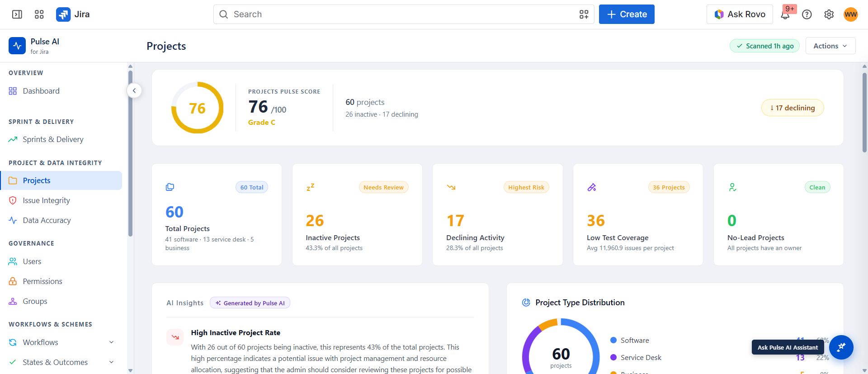Open Jira settings gear
868x374 pixels.
click(x=829, y=14)
